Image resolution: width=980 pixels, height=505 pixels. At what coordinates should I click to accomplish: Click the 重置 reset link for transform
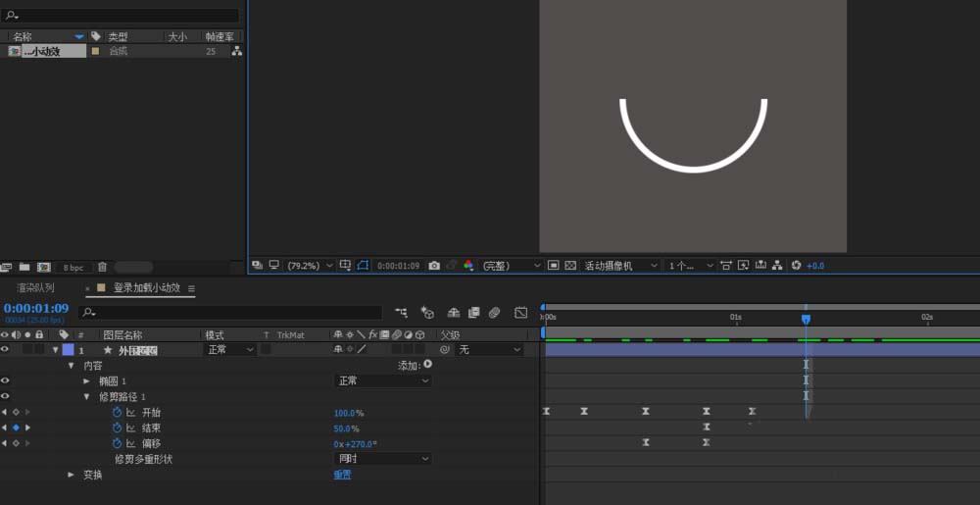click(x=342, y=475)
